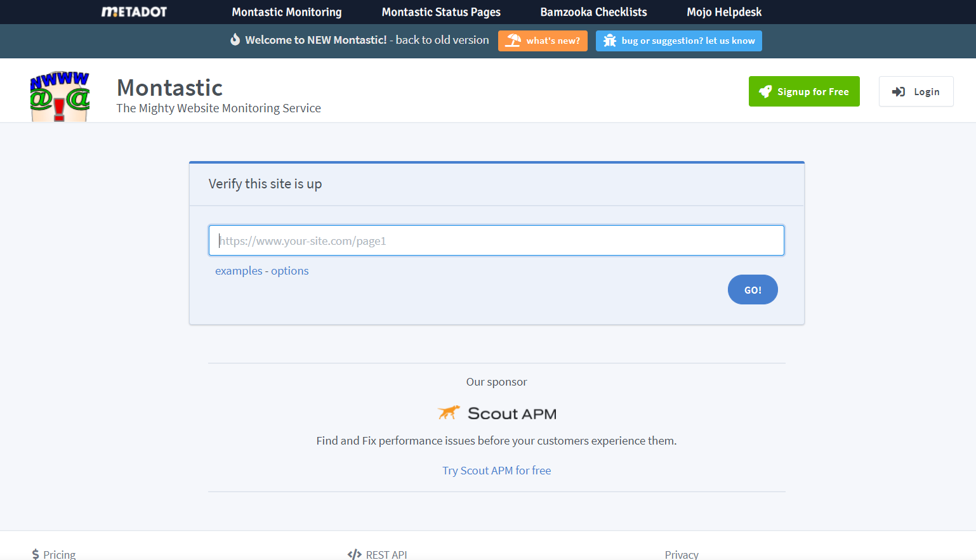Open Montastic Status Pages menu item
Viewport: 976px width, 560px height.
coord(441,12)
